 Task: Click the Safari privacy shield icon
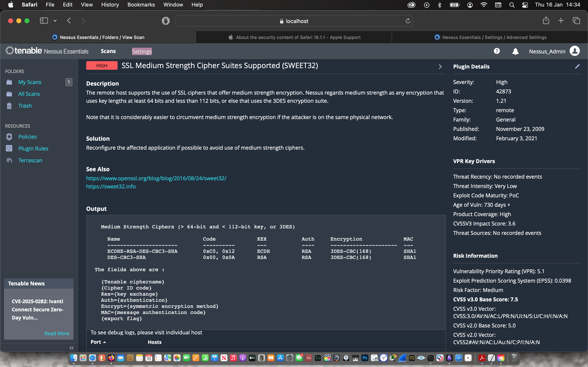166,21
